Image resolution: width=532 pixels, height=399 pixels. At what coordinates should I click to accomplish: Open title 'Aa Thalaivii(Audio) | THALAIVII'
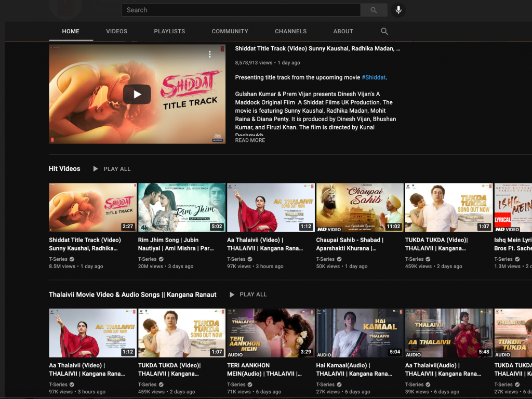pyautogui.click(x=443, y=369)
